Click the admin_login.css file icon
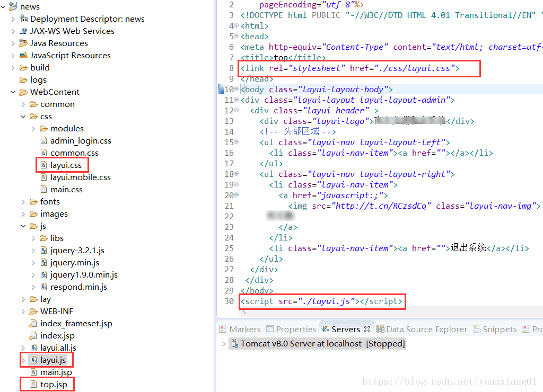This screenshot has width=543, height=392. pos(43,140)
